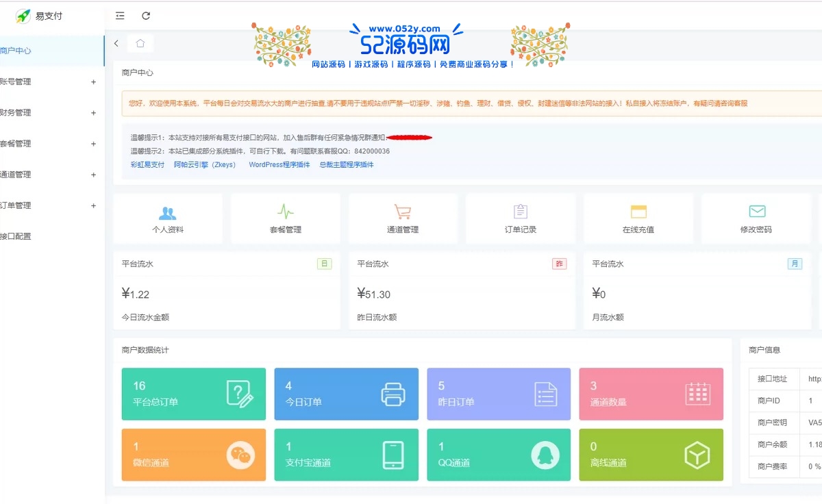
Task: Open the 总裁主题程序插件 link
Action: 347,165
